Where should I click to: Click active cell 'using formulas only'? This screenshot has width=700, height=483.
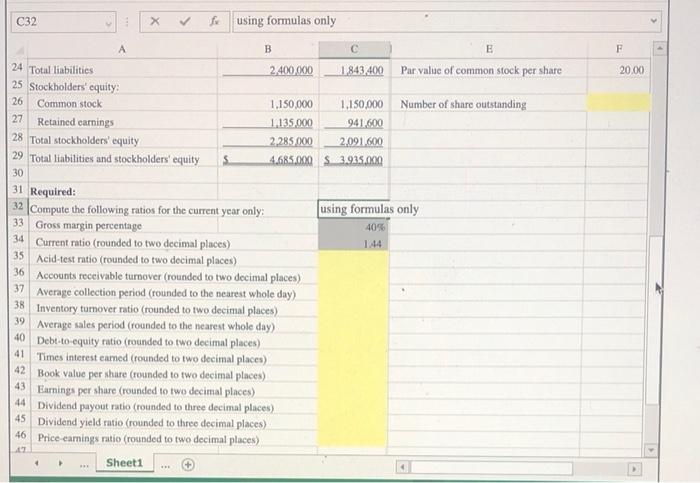(354, 209)
